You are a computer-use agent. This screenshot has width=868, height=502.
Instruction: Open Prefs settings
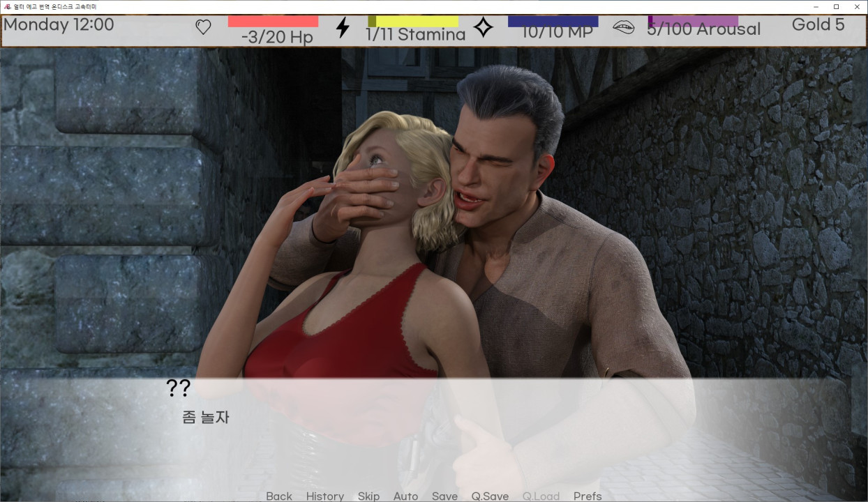(588, 496)
